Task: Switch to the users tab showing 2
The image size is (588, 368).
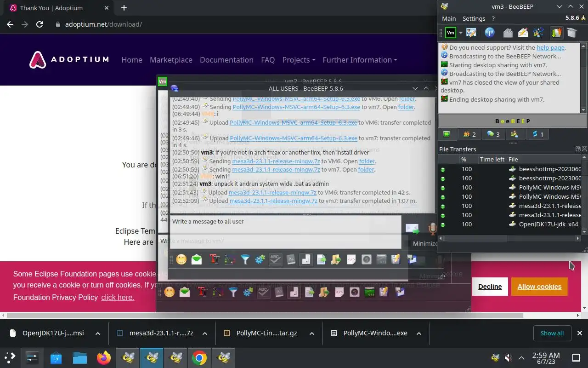Action: [x=469, y=134]
